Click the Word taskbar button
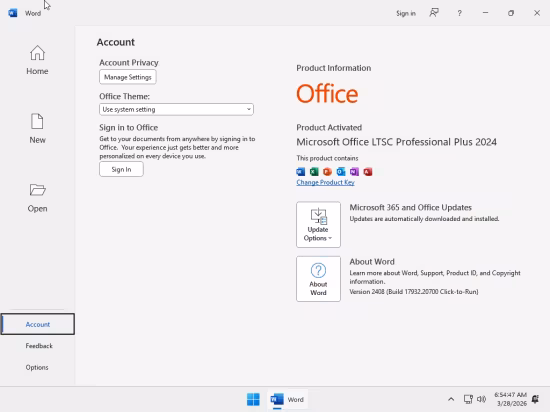Screen dimensions: 550x412 287,399
